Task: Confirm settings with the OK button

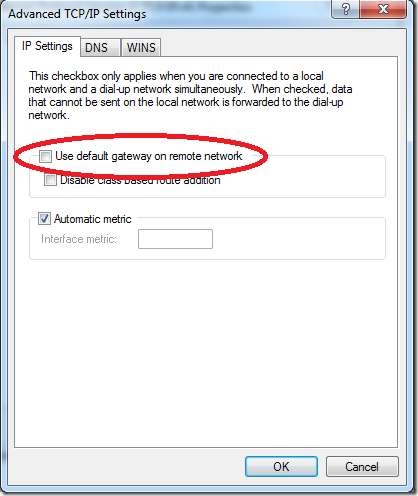Action: click(x=281, y=466)
